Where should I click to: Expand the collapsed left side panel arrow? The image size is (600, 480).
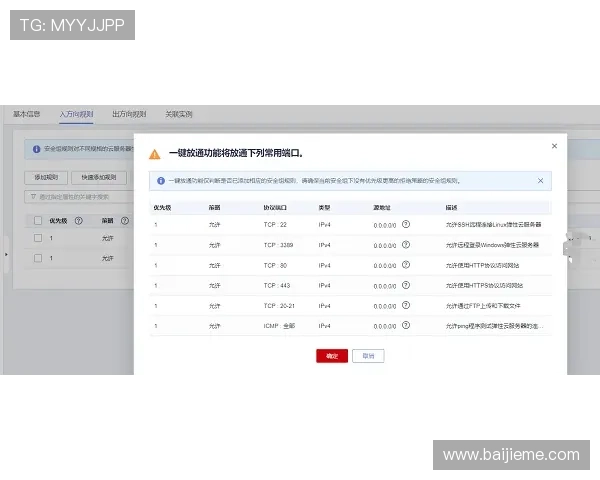pos(6,254)
